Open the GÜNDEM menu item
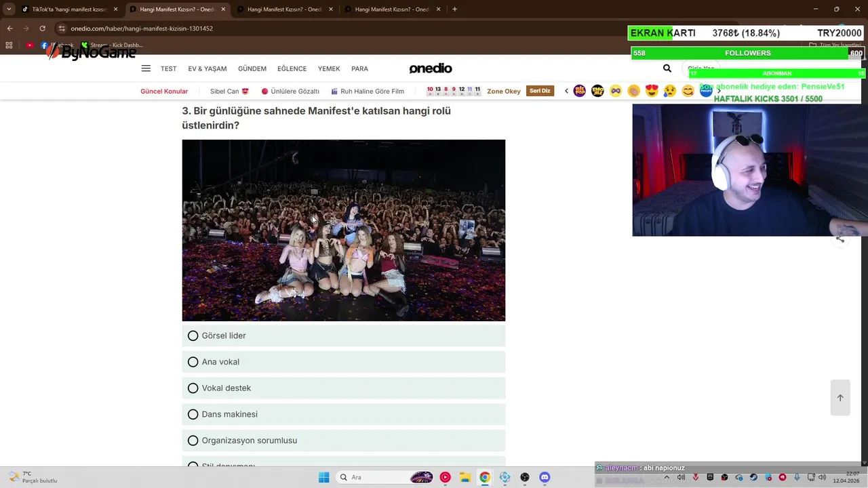This screenshot has height=488, width=868. [252, 68]
